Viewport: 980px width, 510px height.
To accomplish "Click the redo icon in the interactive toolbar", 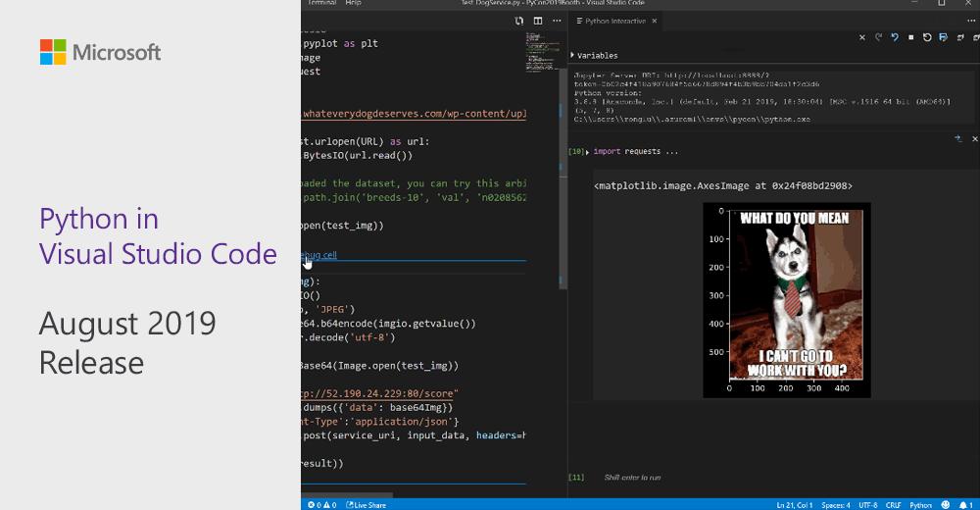I will [x=878, y=37].
